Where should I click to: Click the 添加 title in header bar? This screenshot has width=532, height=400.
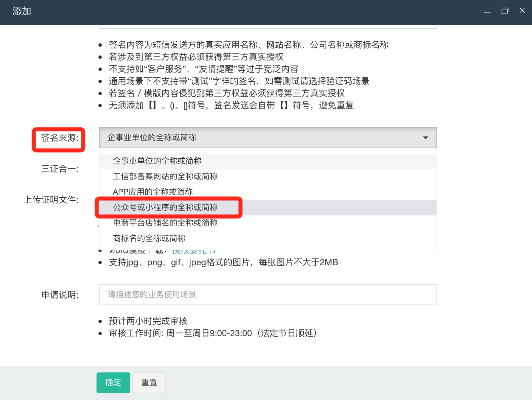coord(22,11)
